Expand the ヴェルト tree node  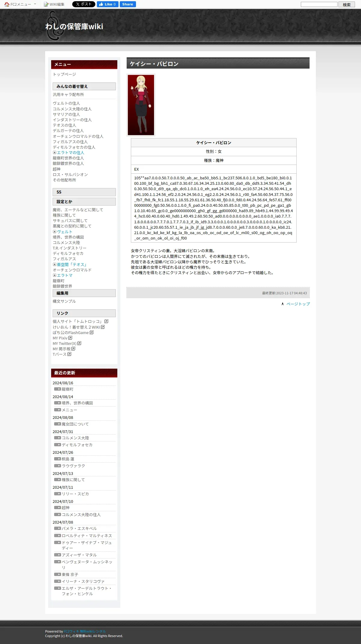click(54, 232)
